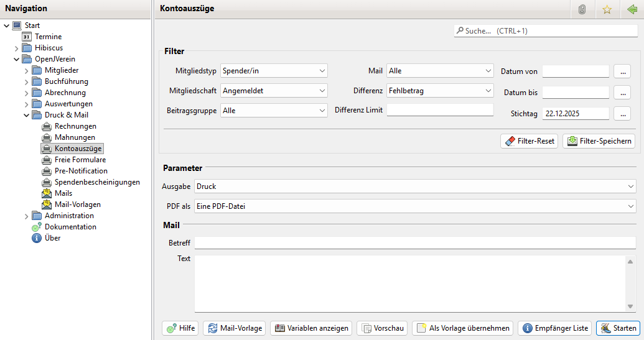This screenshot has width=644, height=340.
Task: Collapse the Druck & Mail folder
Action: (x=27, y=115)
